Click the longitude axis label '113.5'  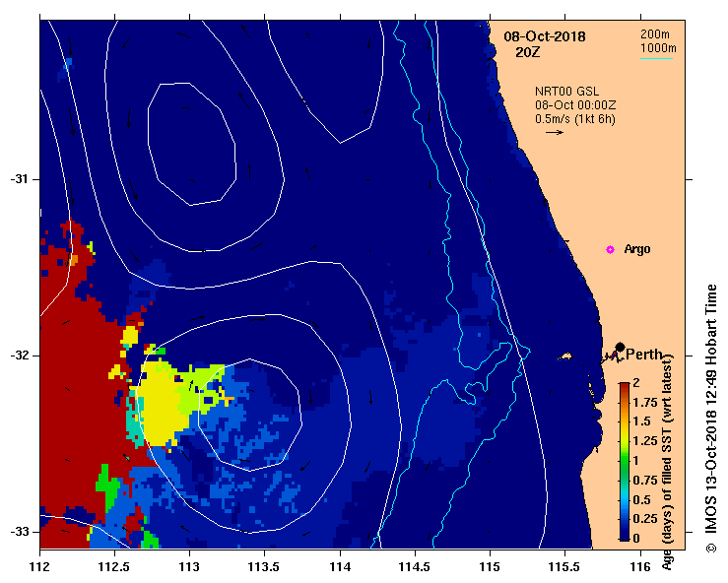pos(265,567)
